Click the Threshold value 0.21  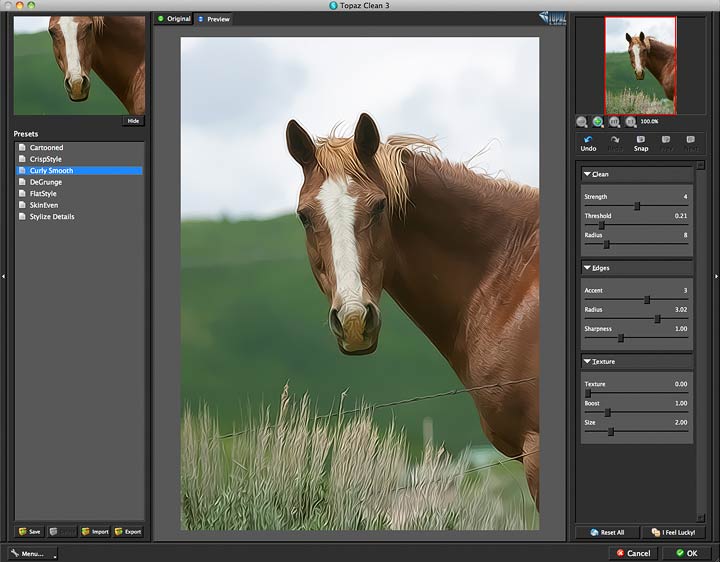(x=681, y=216)
